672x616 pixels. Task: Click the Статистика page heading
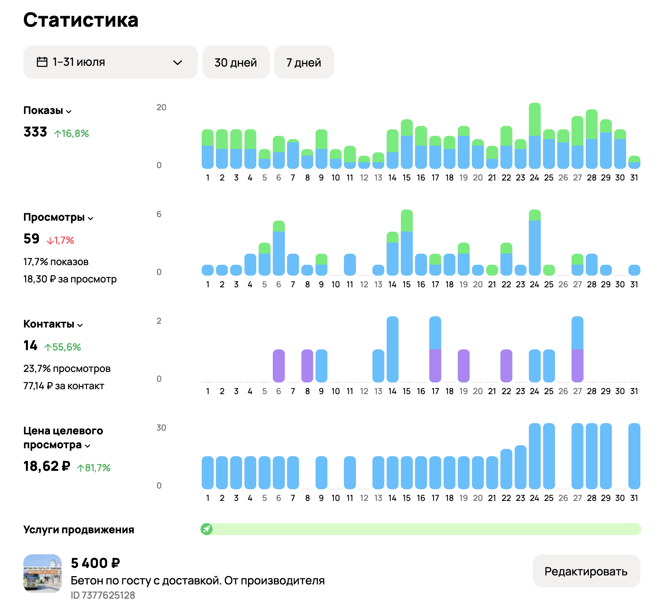(x=81, y=20)
